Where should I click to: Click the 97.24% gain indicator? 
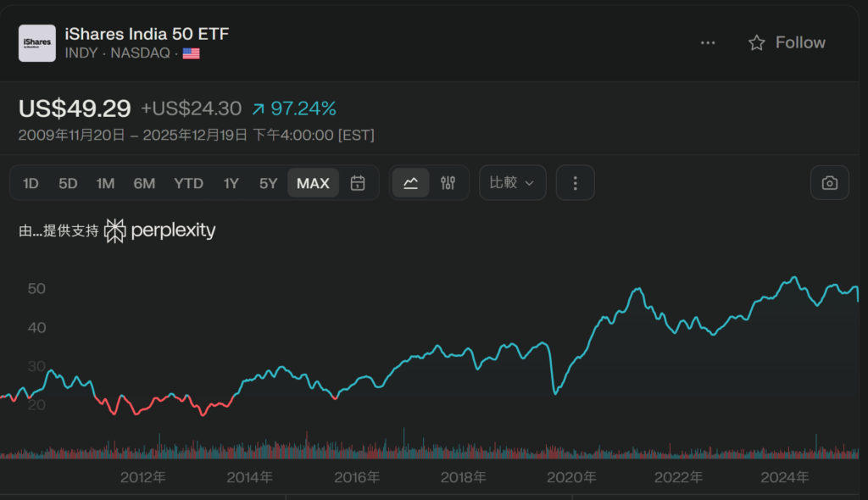(294, 108)
